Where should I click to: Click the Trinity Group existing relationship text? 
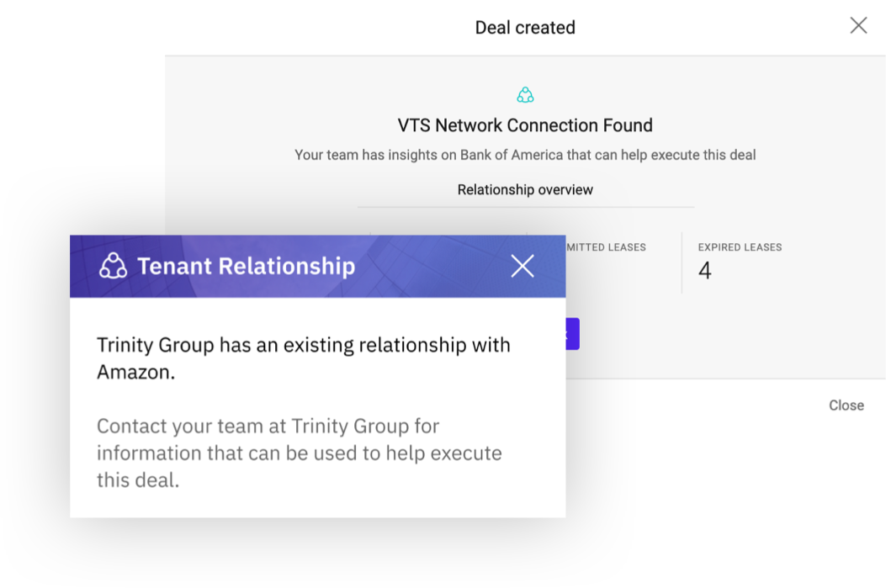point(304,358)
